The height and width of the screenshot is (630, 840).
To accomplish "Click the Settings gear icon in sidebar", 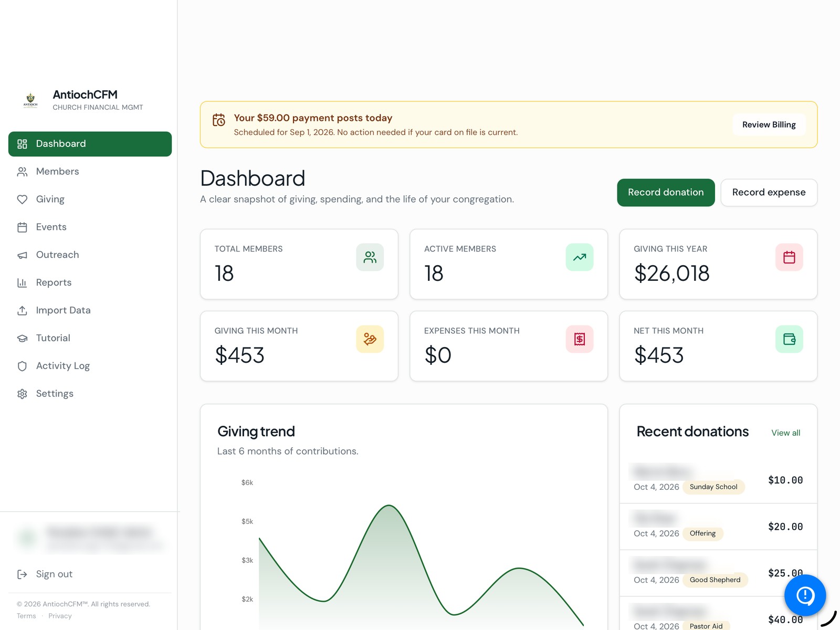I will [x=22, y=394].
